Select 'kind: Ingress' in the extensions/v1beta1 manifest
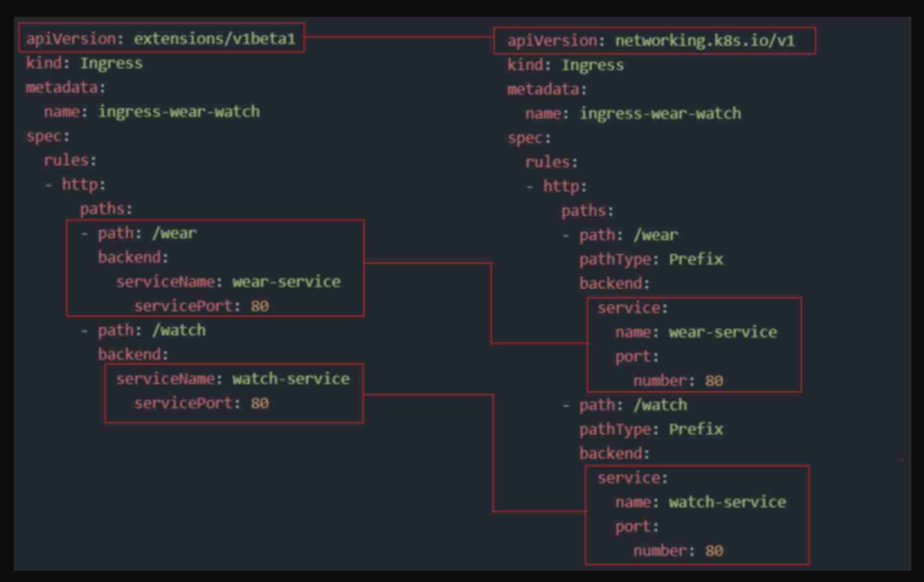924x582 pixels. (84, 63)
